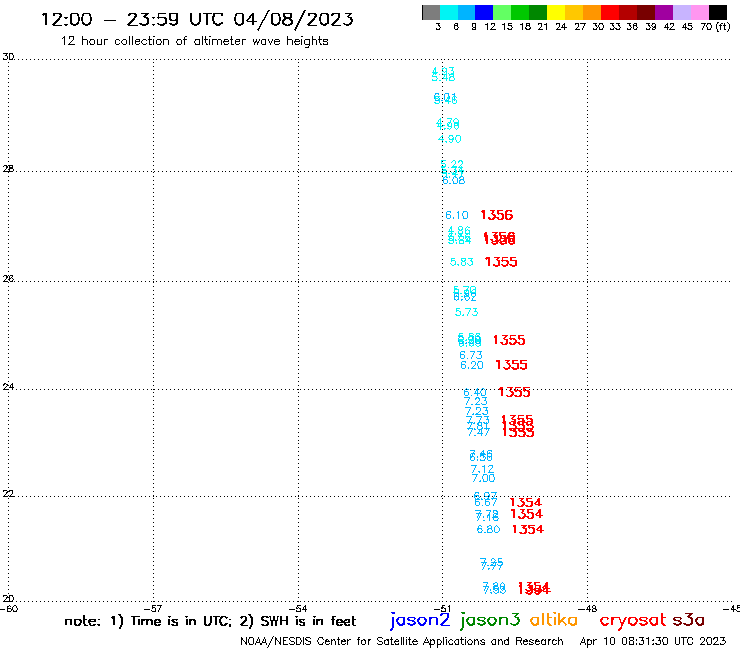Click the timestamp 'Apr 10 08:31:30 UTC 2023'
740x650 pixels.
[653, 641]
